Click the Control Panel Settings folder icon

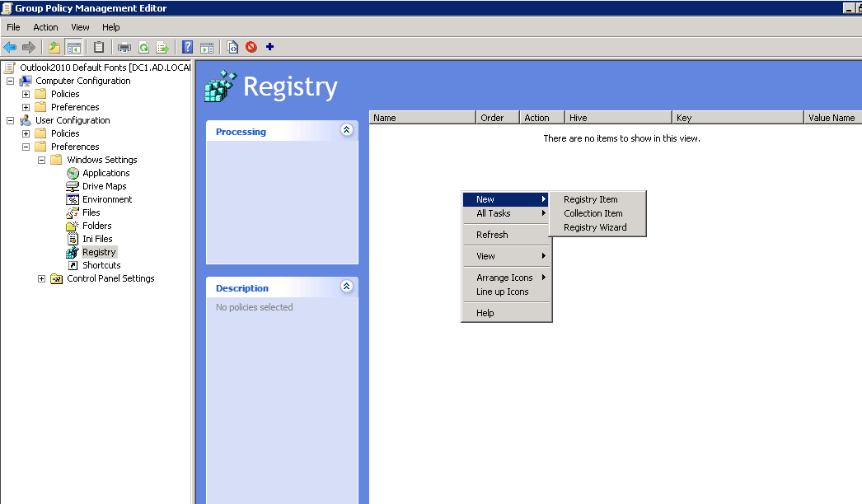click(57, 278)
